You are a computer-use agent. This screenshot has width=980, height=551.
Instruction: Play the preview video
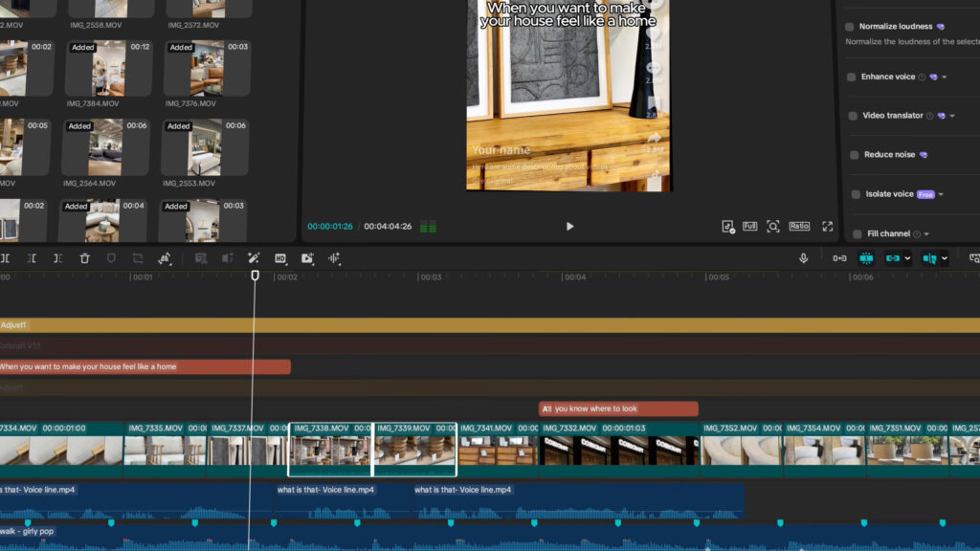tap(569, 226)
